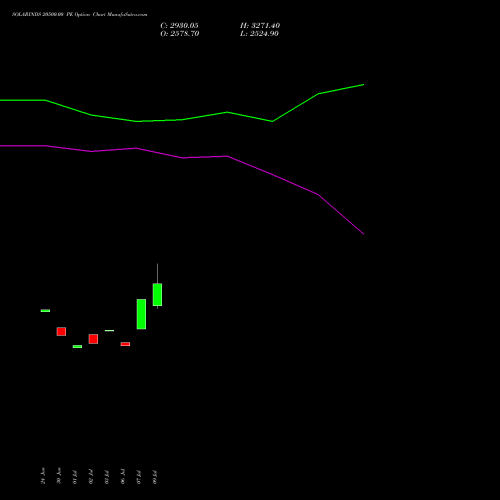
Task: Click the green upper band line
Action: (182, 119)
